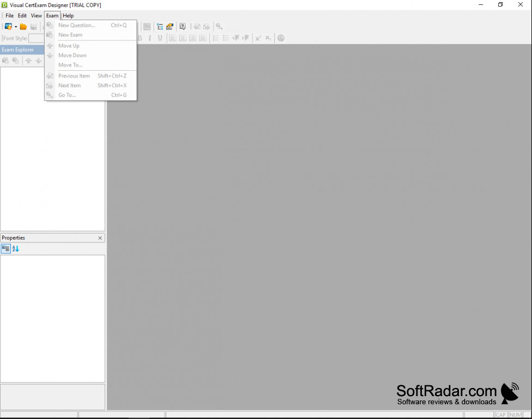
Task: Click the Properties panel toolbar icon
Action: [x=170, y=27]
